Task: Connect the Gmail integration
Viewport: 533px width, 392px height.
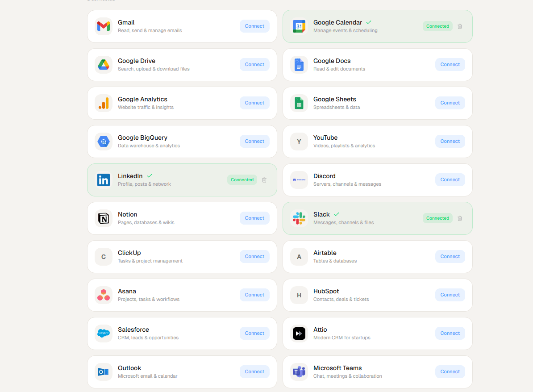Action: (x=254, y=26)
